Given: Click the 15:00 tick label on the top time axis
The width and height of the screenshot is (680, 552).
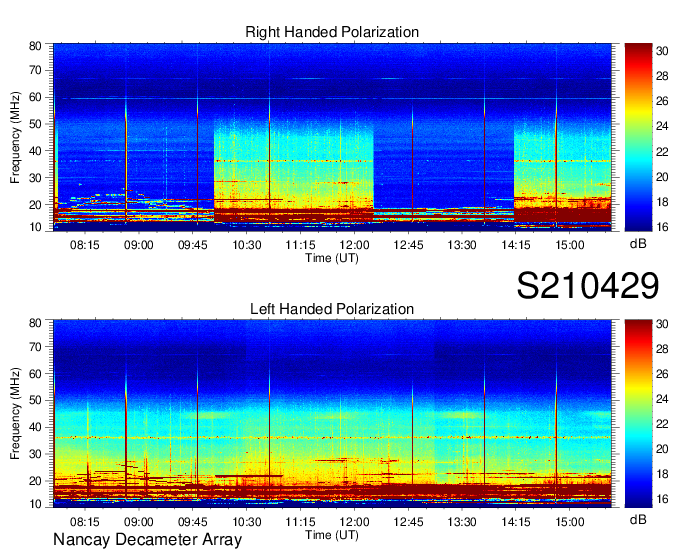Looking at the screenshot, I should [570, 245].
